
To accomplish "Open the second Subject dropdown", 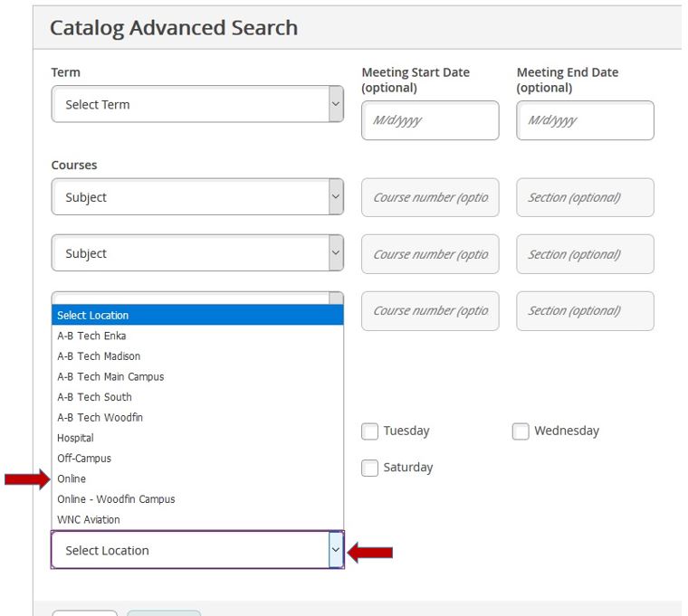I will point(197,254).
